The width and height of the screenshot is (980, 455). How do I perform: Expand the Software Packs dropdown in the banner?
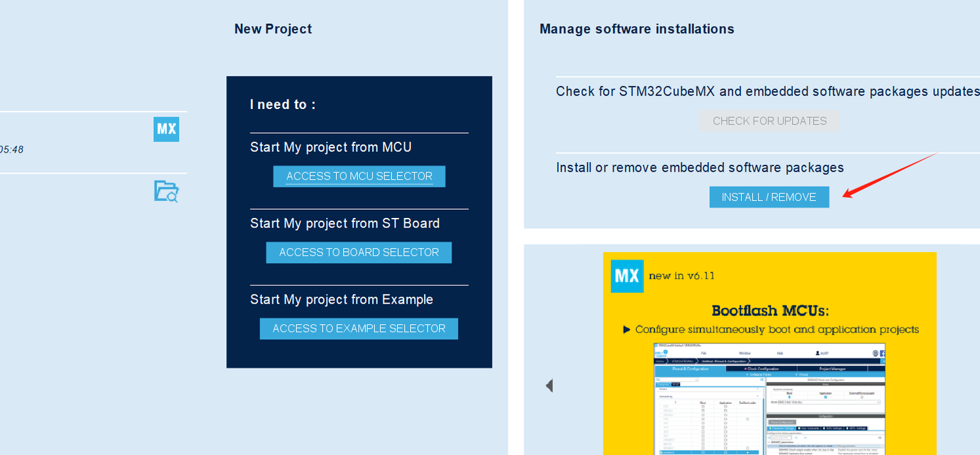point(758,375)
